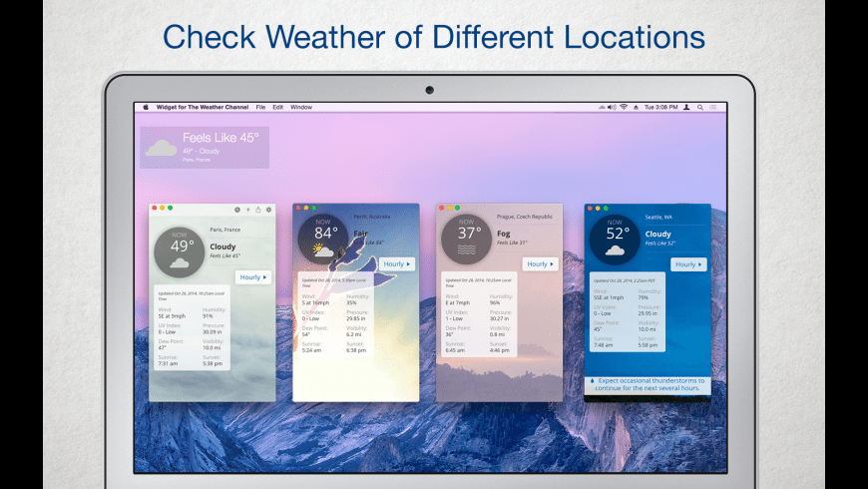
Task: Open the Edit menu
Action: pos(278,108)
